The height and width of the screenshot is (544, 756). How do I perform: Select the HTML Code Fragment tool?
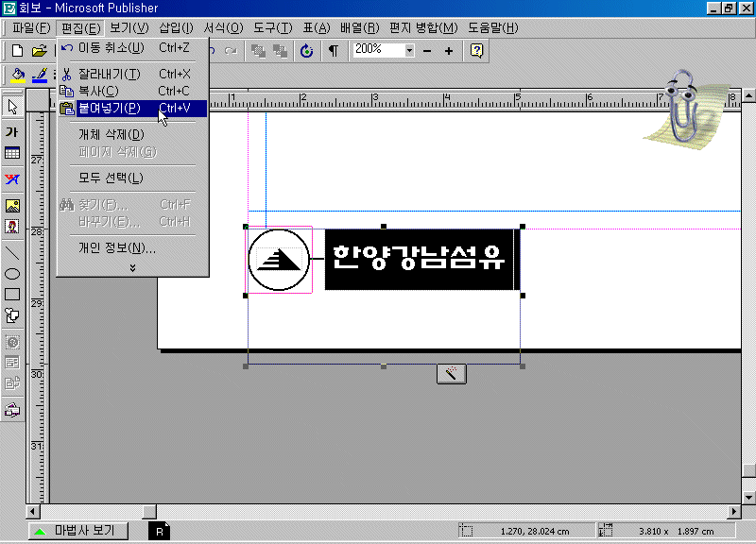(x=12, y=383)
